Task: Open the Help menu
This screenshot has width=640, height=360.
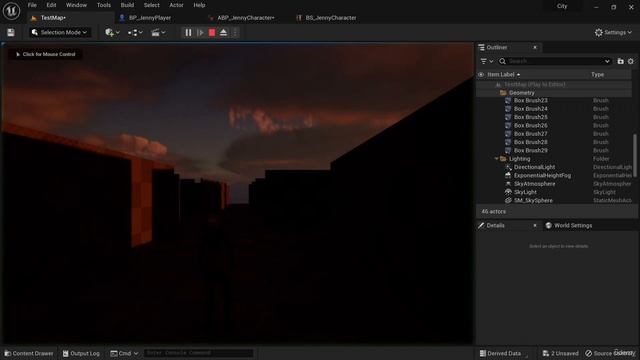Action: (x=199, y=5)
